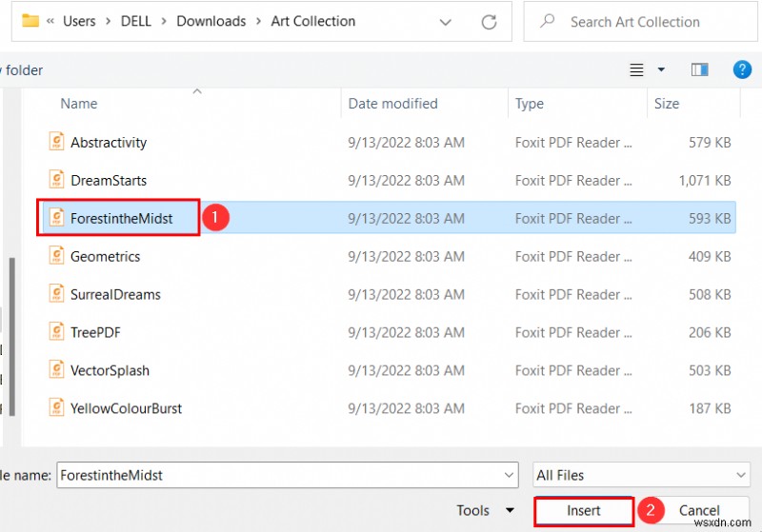Image resolution: width=762 pixels, height=532 pixels.
Task: Click the TreePDF file icon
Action: click(56, 332)
